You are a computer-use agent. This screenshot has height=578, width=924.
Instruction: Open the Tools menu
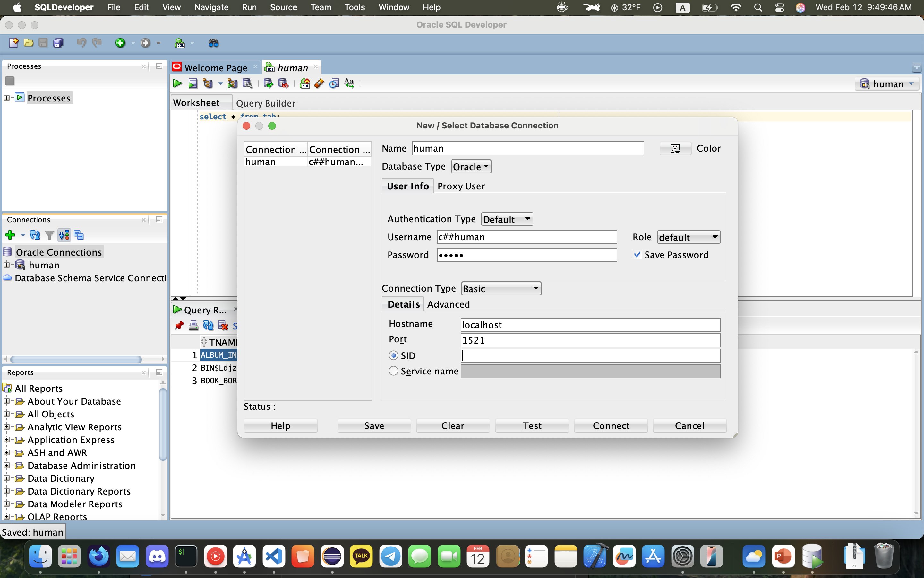354,7
